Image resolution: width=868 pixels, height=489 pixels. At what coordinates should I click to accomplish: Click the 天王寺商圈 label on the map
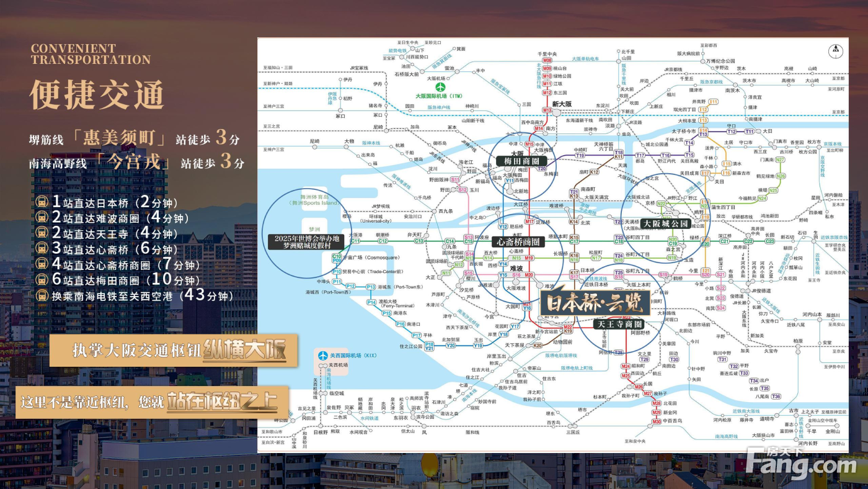619,324
